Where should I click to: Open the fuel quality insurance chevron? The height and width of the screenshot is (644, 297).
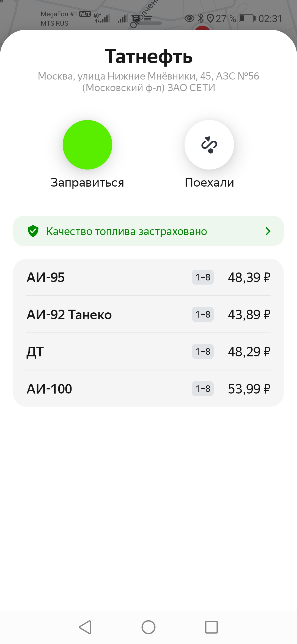coord(268,231)
